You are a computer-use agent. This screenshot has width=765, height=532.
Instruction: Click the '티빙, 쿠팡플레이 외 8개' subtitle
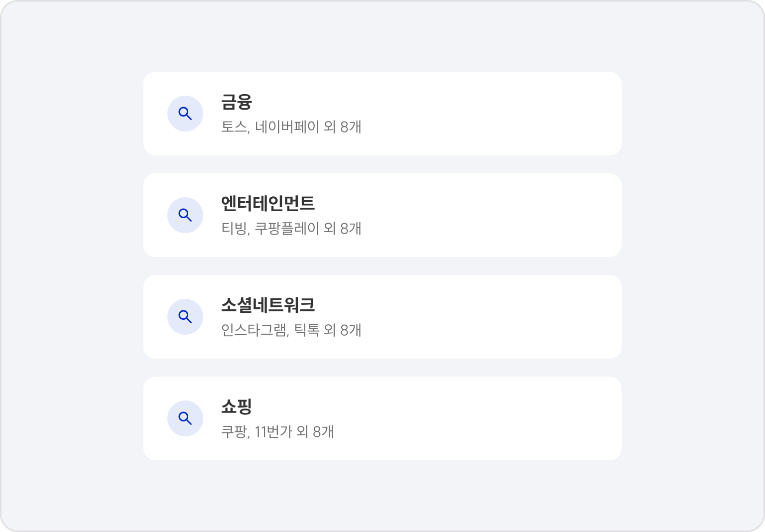pos(291,229)
